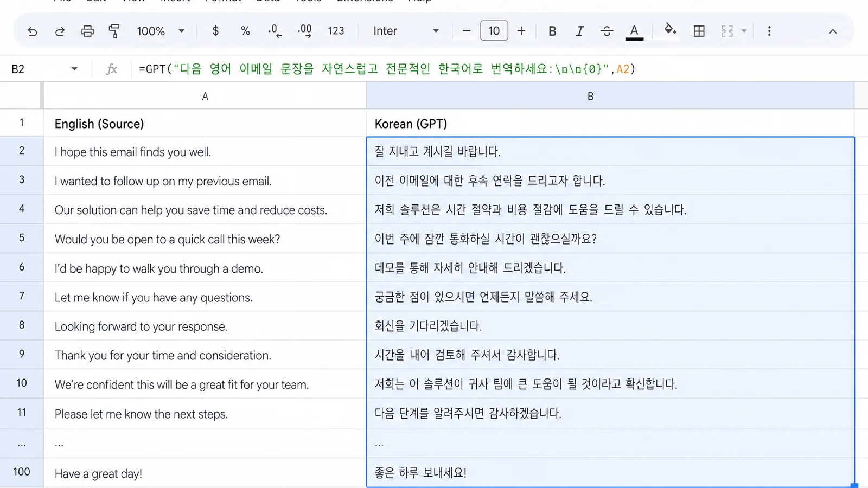Select cell "이번 주에 잠깐 통화하실 시간이 괜찮으실까요?"
The height and width of the screenshot is (488, 868).
(610, 239)
